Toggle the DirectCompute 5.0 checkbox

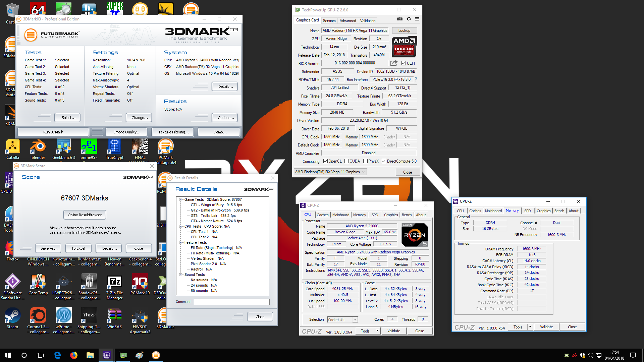coord(384,161)
